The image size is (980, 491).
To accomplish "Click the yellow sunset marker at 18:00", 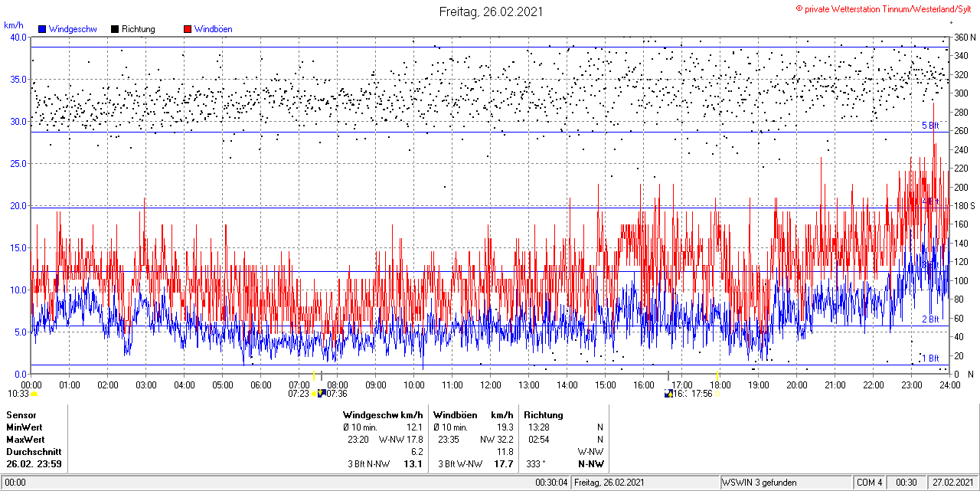I will (717, 375).
